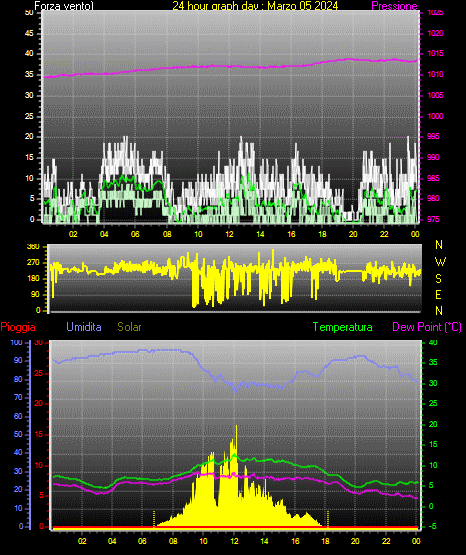Click the 20 value on wind speed axis
The width and height of the screenshot is (466, 555).
(x=29, y=137)
